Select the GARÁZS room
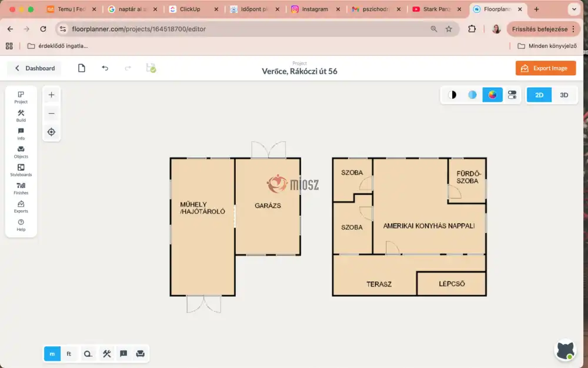Viewport: 588px width, 368px height. click(268, 205)
